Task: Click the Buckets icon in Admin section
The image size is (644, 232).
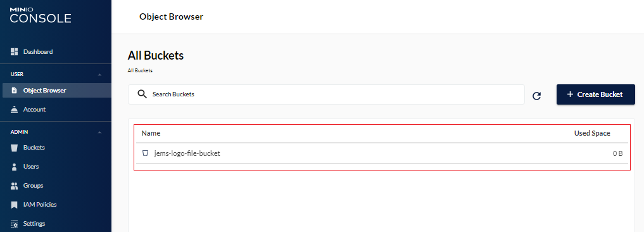Action: (x=15, y=148)
